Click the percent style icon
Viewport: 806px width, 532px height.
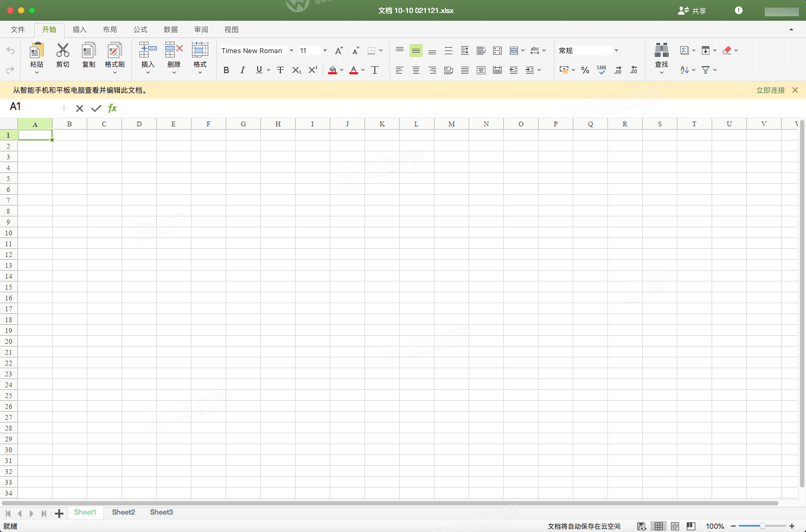[585, 70]
